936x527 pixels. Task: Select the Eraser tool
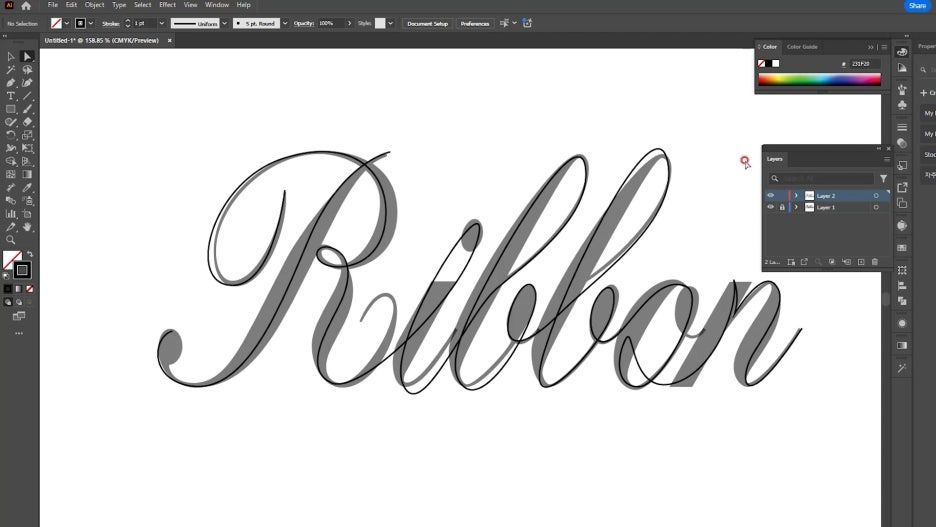[x=27, y=122]
